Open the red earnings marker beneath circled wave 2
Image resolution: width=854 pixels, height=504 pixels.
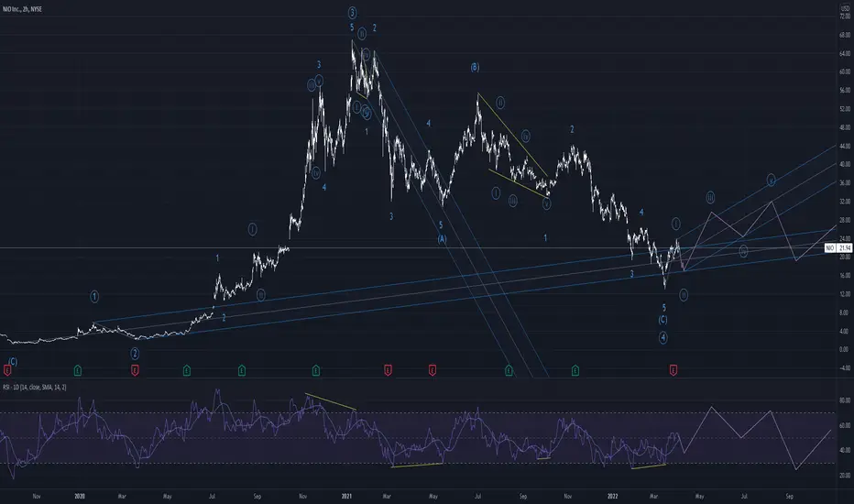coord(135,370)
